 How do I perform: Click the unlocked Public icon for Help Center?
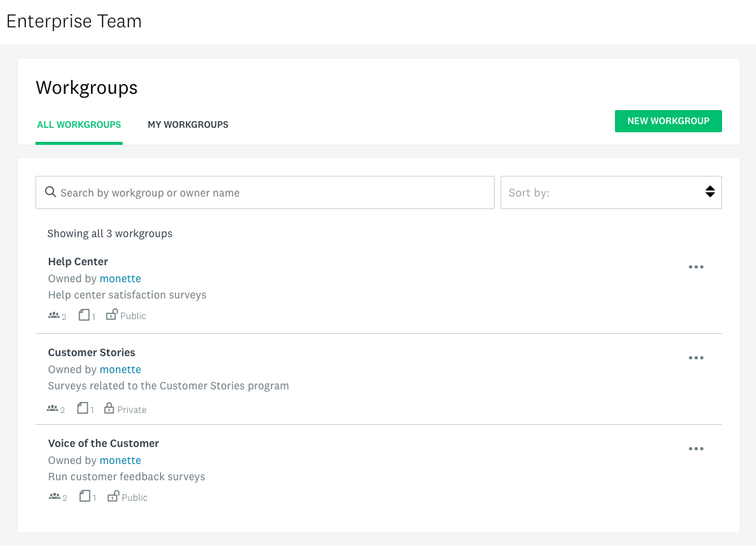click(x=111, y=314)
